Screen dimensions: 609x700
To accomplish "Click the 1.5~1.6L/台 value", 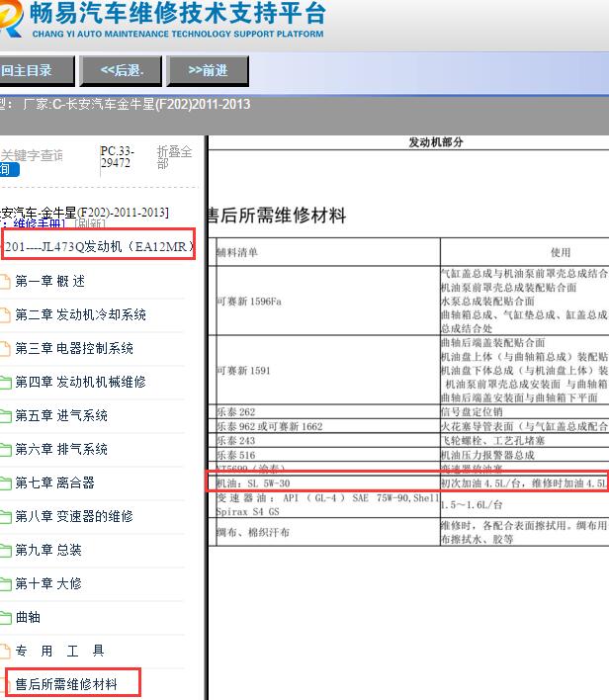I will pyautogui.click(x=472, y=505).
